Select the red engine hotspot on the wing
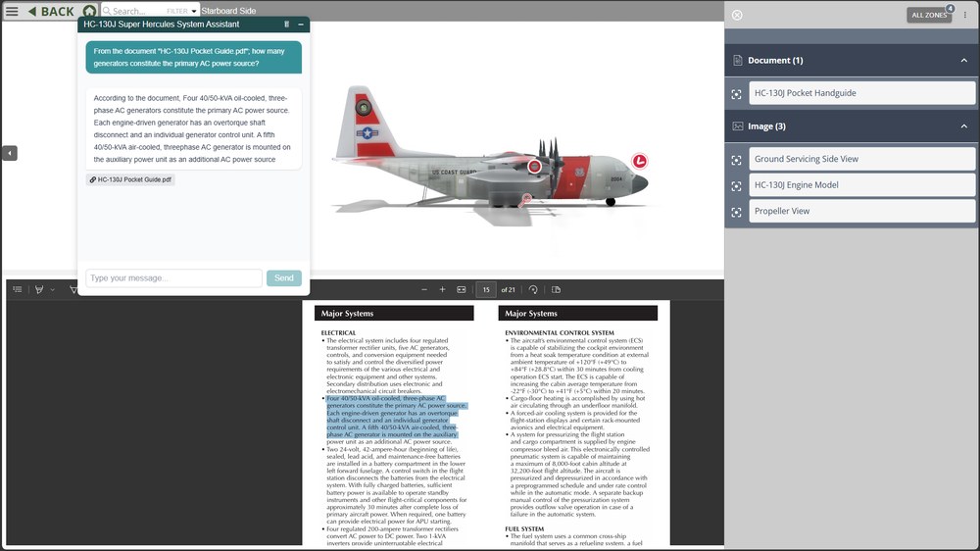This screenshot has height=551, width=980. click(x=534, y=167)
